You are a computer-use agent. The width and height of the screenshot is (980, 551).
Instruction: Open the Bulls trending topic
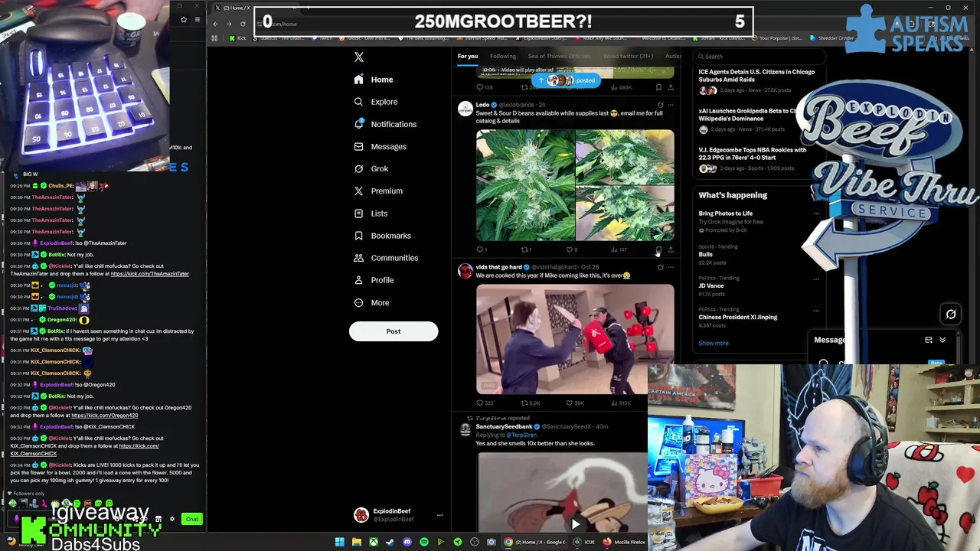[x=705, y=254]
